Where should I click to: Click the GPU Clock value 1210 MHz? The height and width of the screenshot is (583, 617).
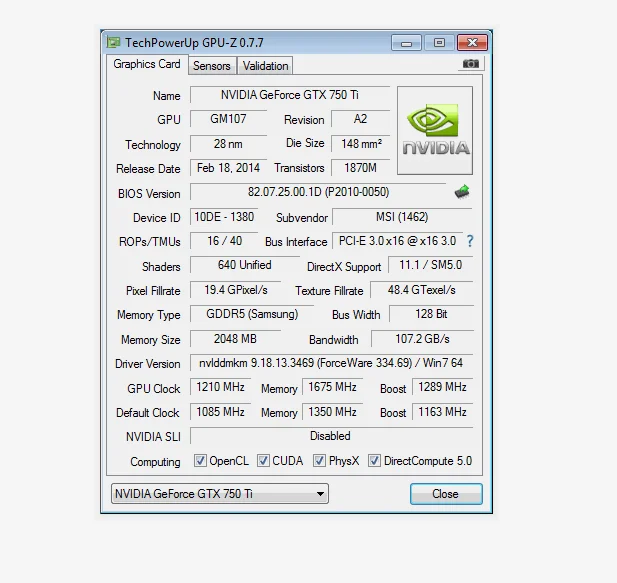click(x=220, y=387)
